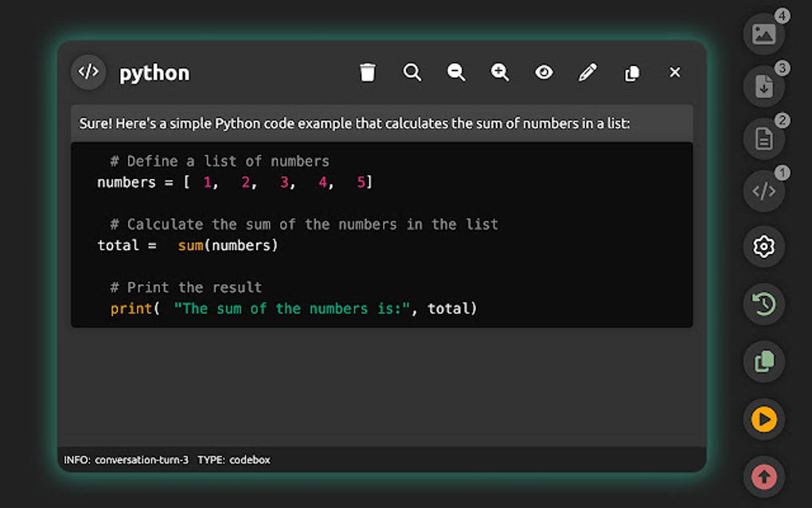Copy code with the header copy icon
812x508 pixels.
[632, 72]
